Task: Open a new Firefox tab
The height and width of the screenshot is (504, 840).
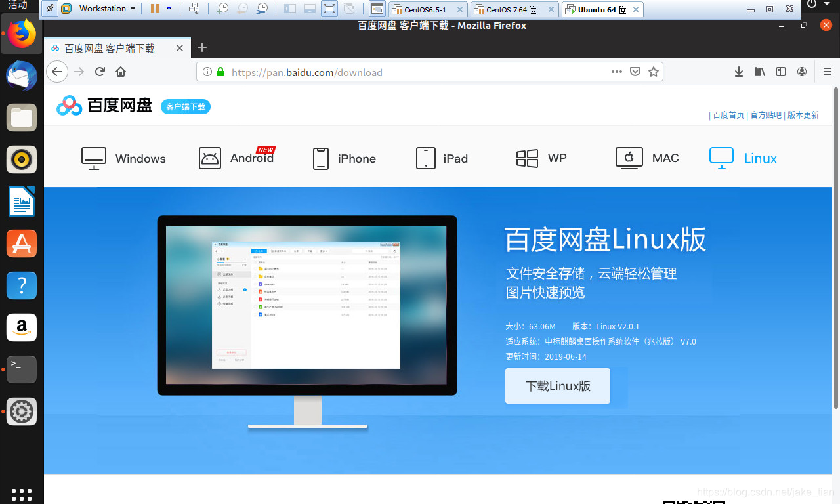Action: 202,47
